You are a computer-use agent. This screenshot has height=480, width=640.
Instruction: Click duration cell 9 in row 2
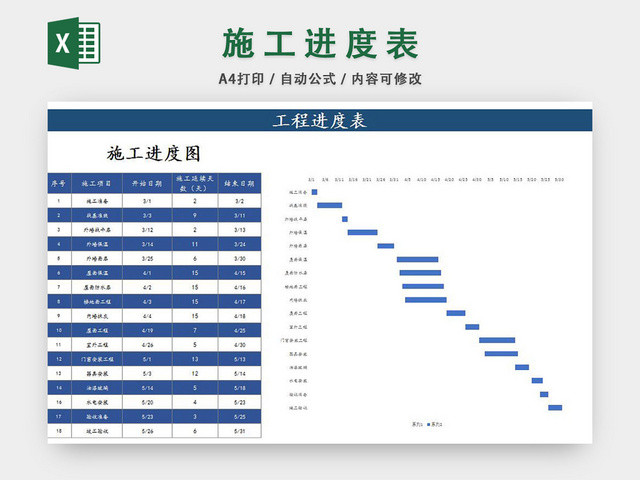[195, 215]
